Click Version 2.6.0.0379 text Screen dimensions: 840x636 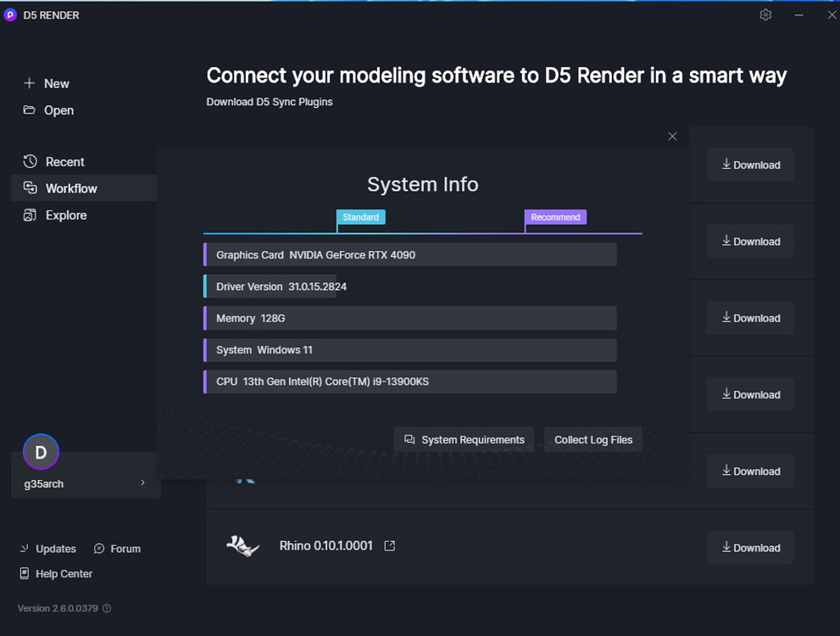[x=58, y=608]
